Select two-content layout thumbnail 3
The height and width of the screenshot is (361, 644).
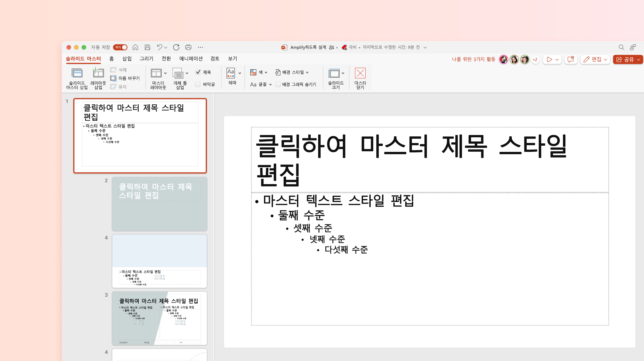(159, 318)
